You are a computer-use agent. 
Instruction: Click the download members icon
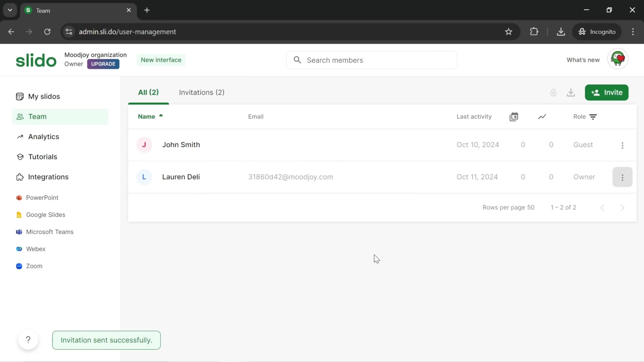point(571,92)
